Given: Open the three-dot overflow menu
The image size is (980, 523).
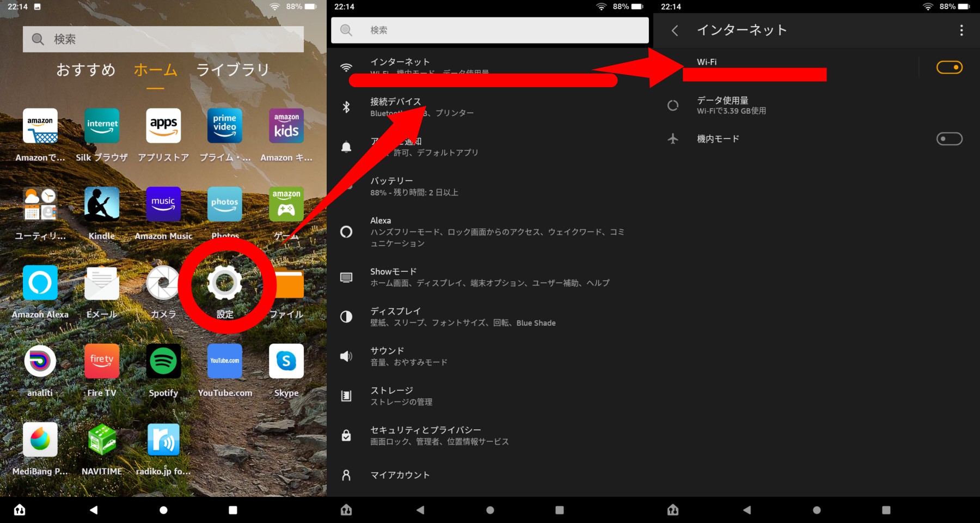Looking at the screenshot, I should click(961, 31).
